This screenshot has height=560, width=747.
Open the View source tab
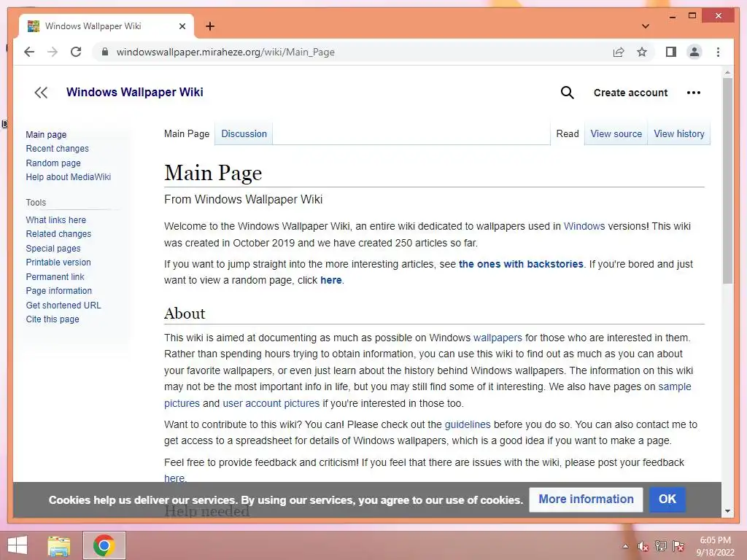pyautogui.click(x=616, y=134)
